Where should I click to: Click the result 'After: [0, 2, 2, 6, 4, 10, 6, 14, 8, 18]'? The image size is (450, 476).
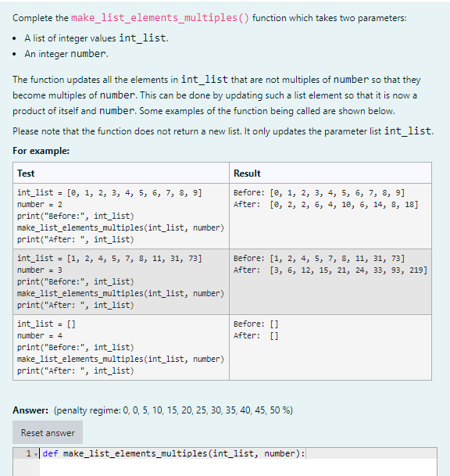coord(326,204)
